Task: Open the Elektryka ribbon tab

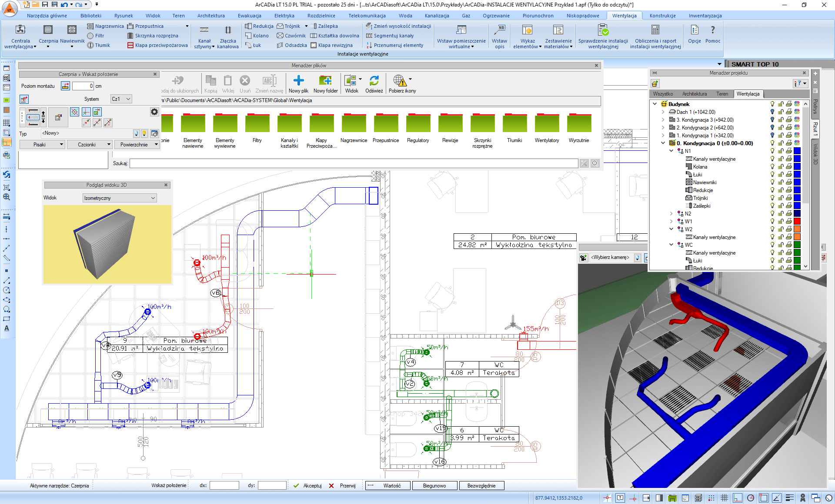Action: [284, 16]
